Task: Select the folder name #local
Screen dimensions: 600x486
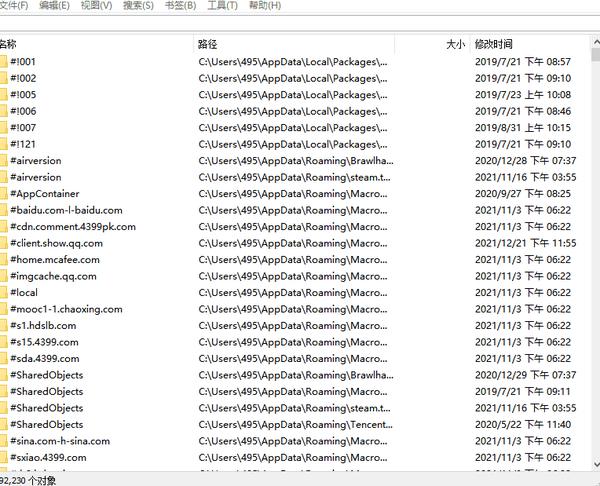Action: point(24,292)
